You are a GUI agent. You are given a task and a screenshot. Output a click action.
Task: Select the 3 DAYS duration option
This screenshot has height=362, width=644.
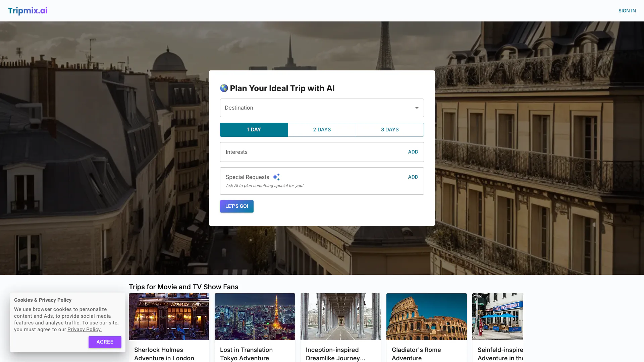pyautogui.click(x=389, y=130)
